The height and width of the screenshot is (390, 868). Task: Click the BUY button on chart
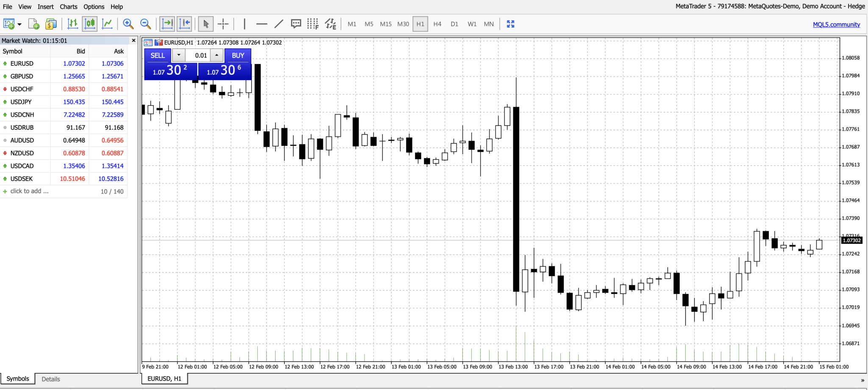[x=238, y=55]
